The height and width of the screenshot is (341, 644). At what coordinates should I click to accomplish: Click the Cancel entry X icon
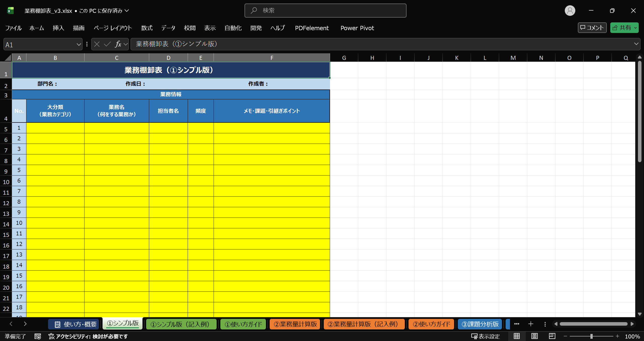tap(97, 44)
